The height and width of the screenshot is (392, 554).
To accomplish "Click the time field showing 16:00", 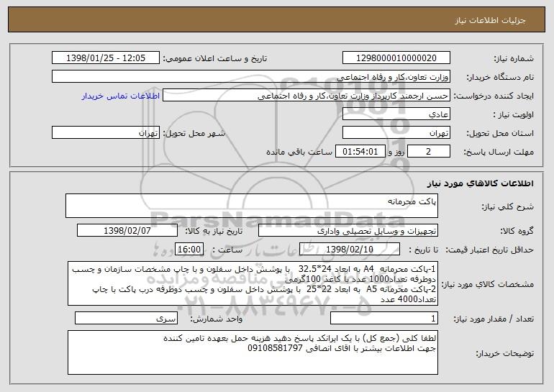I will pos(189,250).
